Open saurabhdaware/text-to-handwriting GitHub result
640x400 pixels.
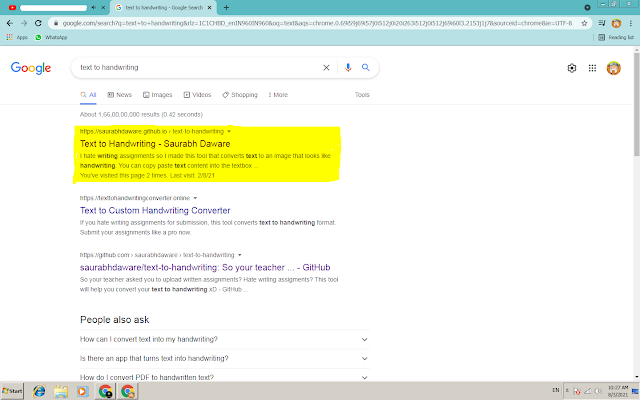[205, 267]
